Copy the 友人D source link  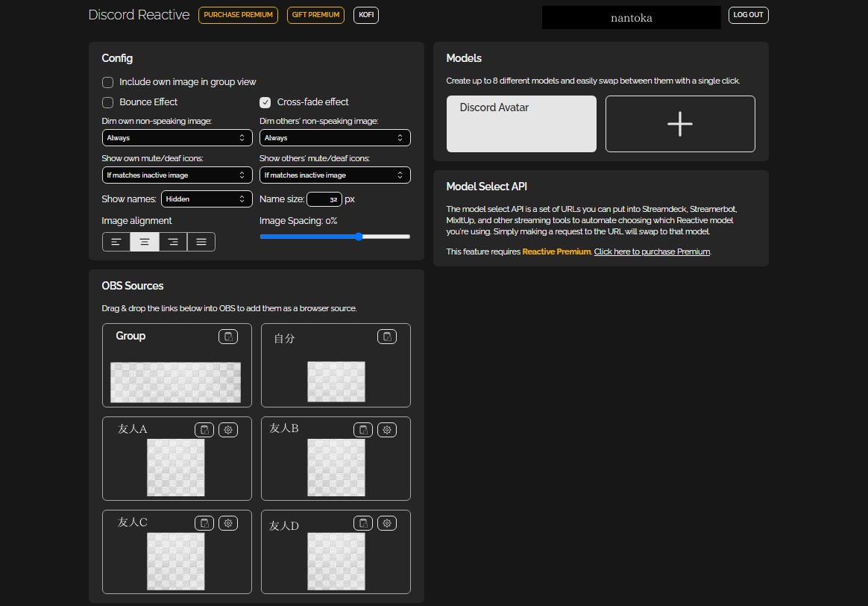(363, 522)
